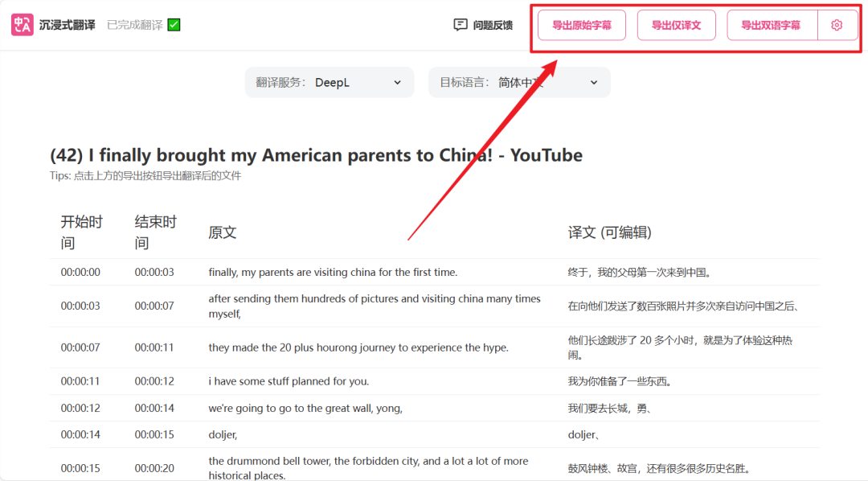Edit translation 终于，我的父母第一次来到中国
The height and width of the screenshot is (481, 868).
pos(640,272)
